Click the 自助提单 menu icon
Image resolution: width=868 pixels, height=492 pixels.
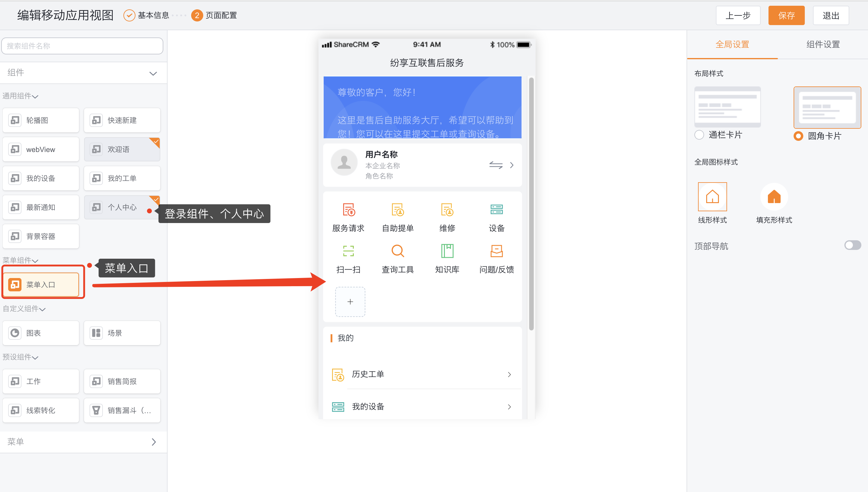(x=398, y=209)
